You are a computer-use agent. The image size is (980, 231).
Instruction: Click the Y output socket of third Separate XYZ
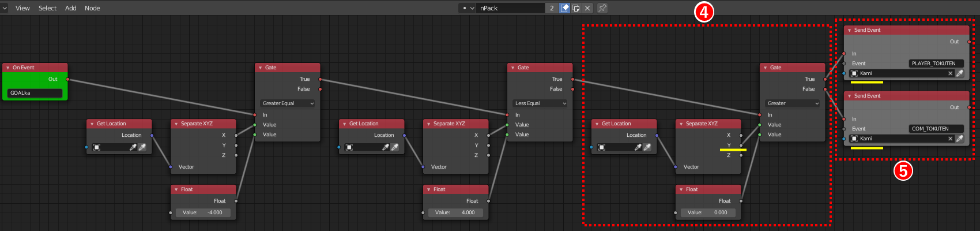(x=741, y=145)
